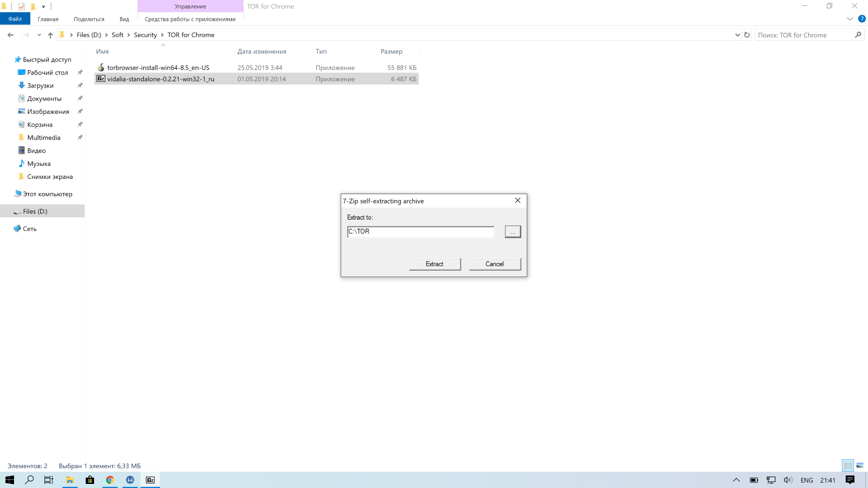Open Средства работы с приложениями tab

190,19
